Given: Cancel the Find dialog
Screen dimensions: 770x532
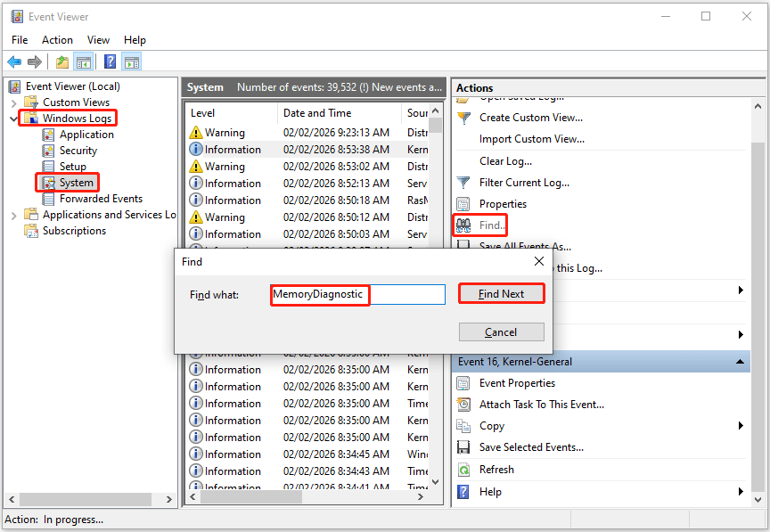Looking at the screenshot, I should (x=501, y=331).
